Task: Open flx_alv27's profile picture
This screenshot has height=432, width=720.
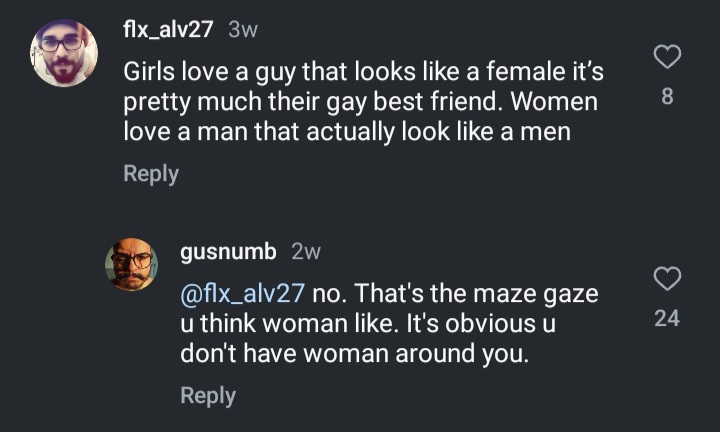Action: (x=65, y=52)
